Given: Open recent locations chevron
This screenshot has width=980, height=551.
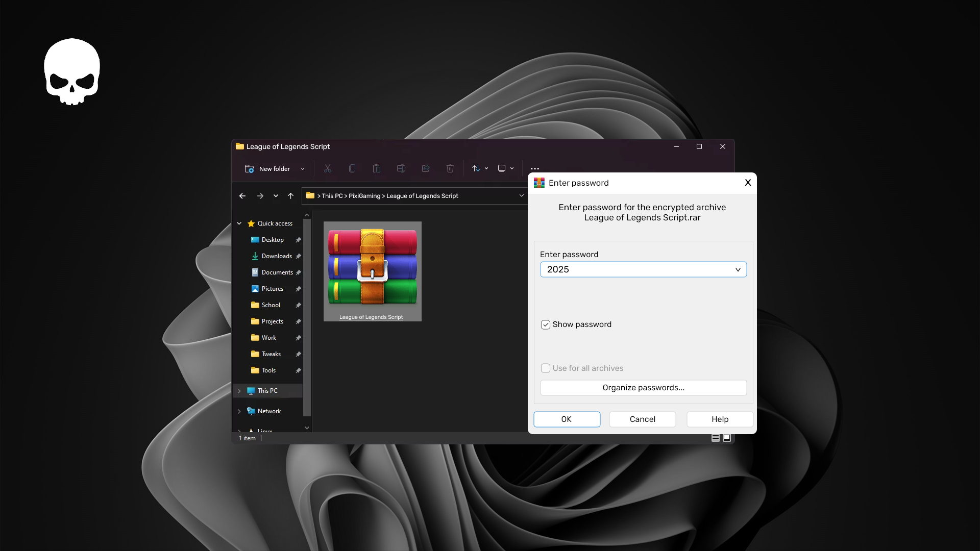Looking at the screenshot, I should click(x=276, y=196).
